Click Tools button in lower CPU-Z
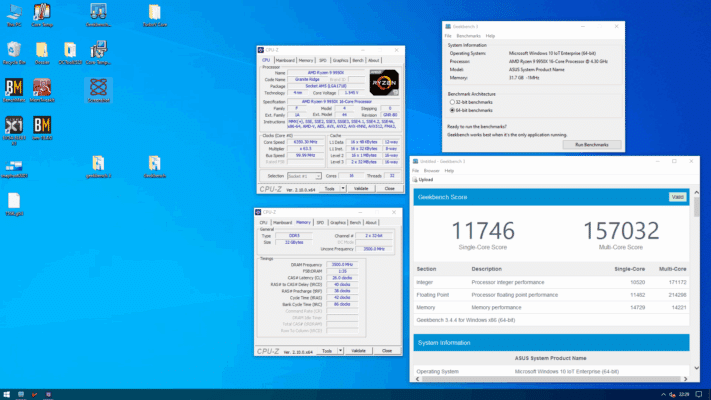This screenshot has height=400, width=711. [327, 351]
